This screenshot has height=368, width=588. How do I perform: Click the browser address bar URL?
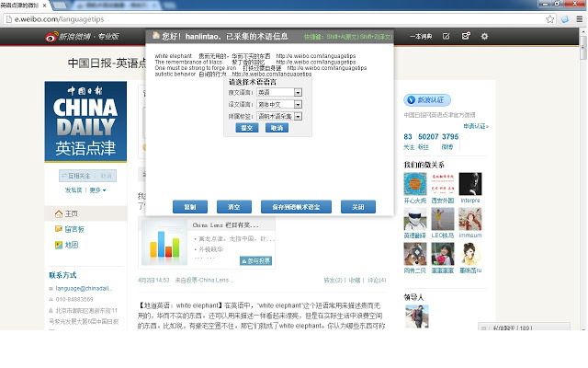[59, 19]
